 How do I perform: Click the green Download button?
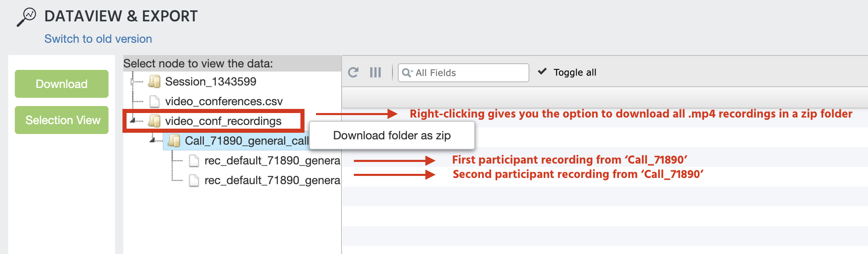(62, 84)
